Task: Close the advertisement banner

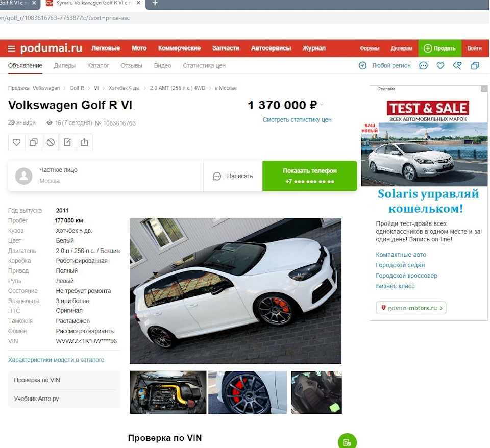Action: (x=484, y=89)
